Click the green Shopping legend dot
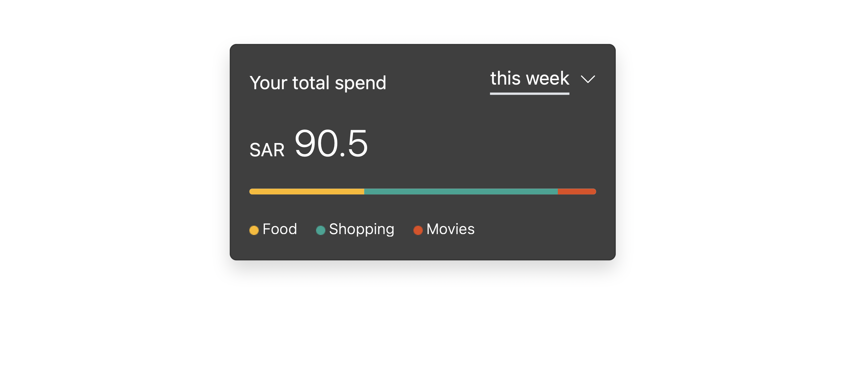The image size is (868, 387). click(x=320, y=230)
